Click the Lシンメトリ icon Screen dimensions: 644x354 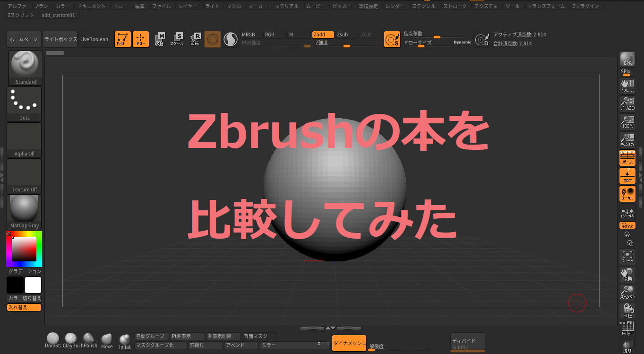pyautogui.click(x=627, y=213)
